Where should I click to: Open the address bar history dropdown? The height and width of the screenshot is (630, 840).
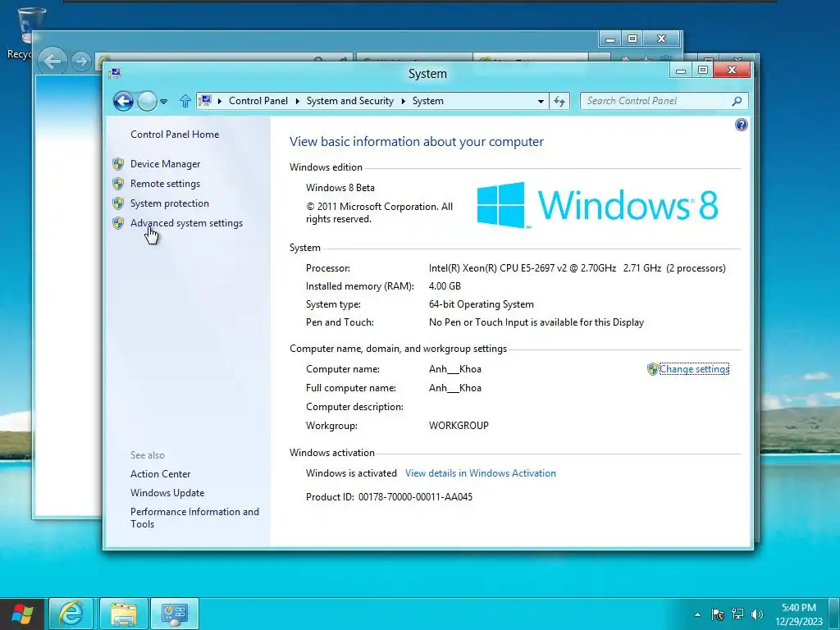[541, 101]
